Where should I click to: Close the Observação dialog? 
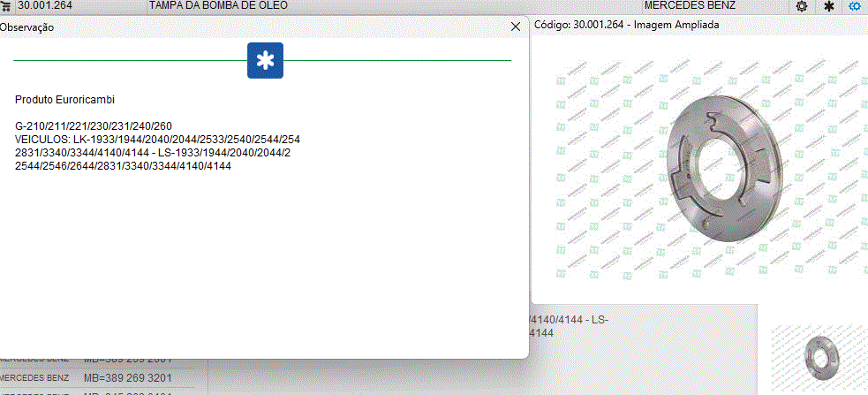pyautogui.click(x=516, y=27)
